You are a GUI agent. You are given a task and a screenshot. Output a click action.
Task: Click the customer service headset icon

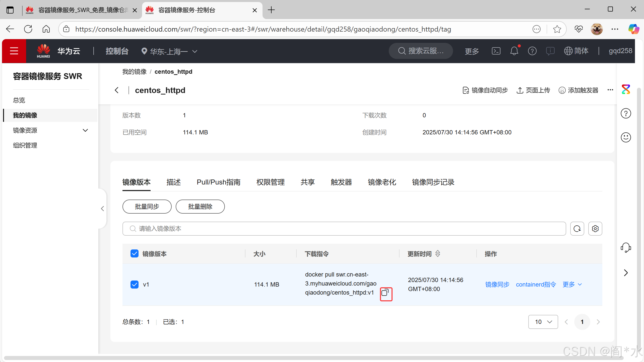626,247
